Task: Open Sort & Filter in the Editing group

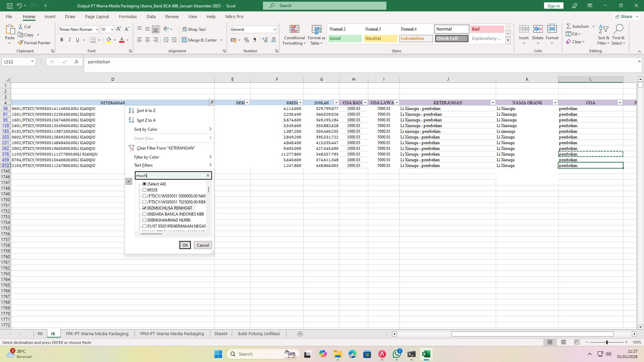Action: click(603, 35)
